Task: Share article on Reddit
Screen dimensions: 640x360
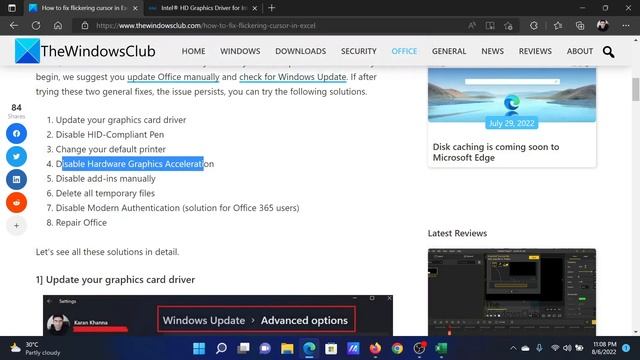Action: click(16, 202)
